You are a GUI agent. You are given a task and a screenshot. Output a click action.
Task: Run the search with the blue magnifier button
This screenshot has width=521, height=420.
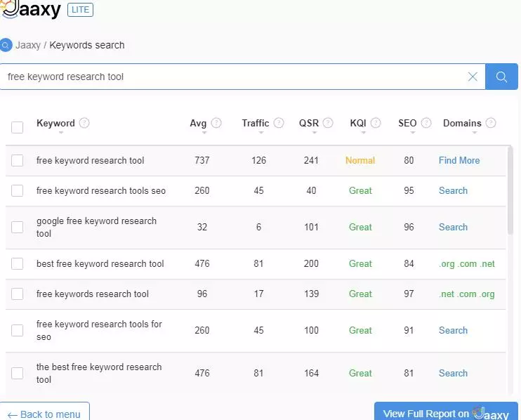(501, 77)
